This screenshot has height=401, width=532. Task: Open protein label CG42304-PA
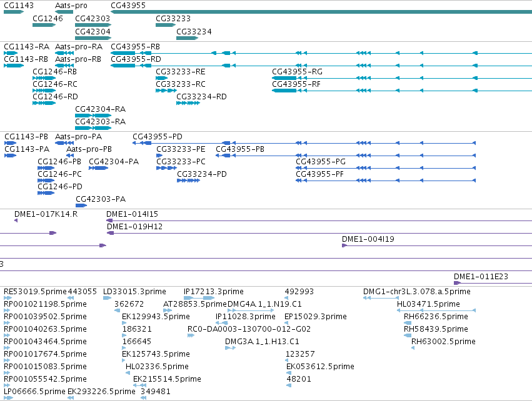[114, 162]
